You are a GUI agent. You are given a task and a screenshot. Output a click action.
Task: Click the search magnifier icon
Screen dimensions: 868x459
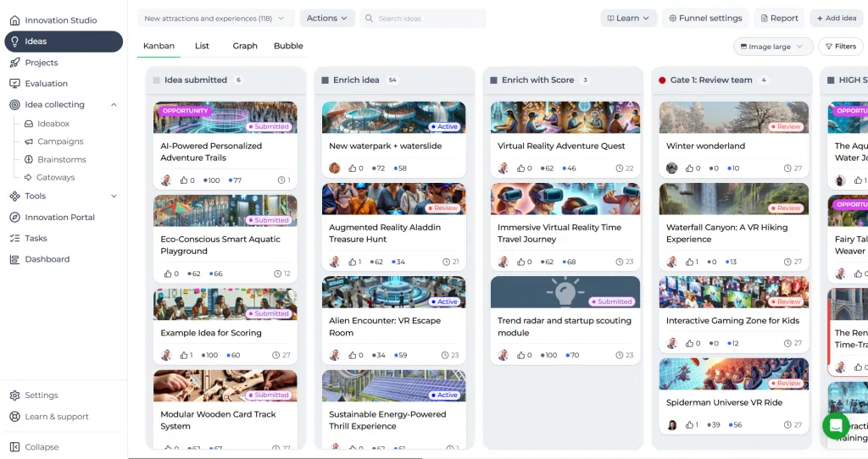click(369, 19)
